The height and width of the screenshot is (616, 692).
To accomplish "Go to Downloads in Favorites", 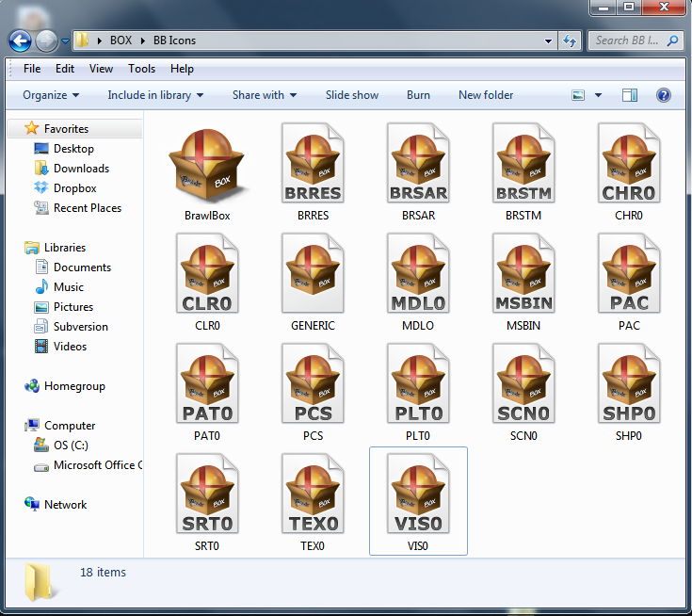I will [x=81, y=169].
